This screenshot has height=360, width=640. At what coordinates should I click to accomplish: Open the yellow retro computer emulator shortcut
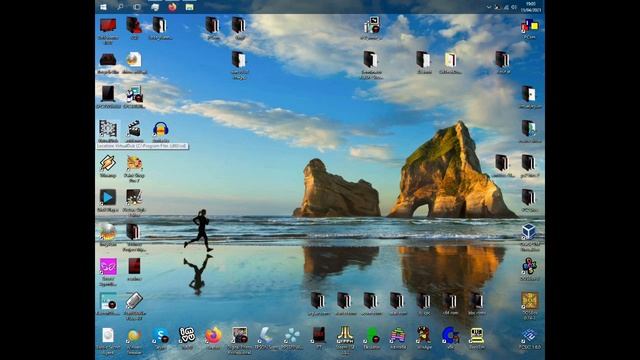tap(476, 336)
